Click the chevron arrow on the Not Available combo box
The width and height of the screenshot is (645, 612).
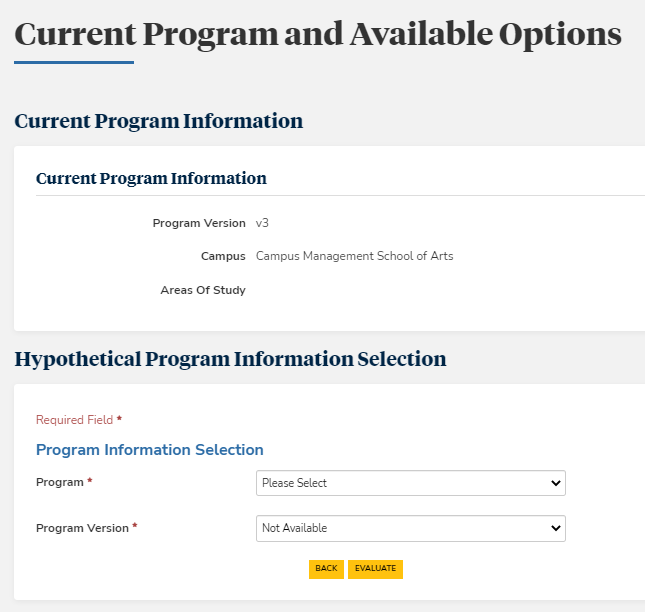[x=556, y=528]
